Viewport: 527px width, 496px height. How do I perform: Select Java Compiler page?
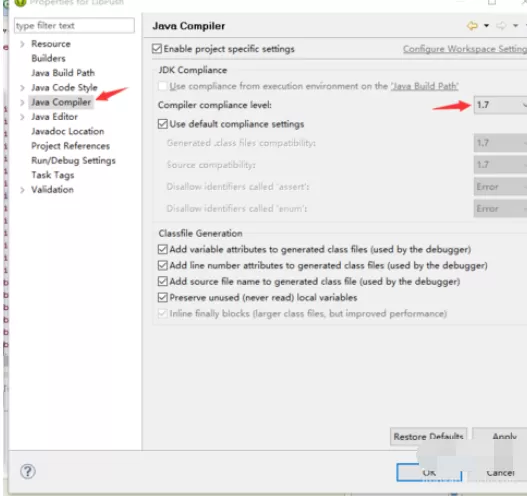[61, 102]
